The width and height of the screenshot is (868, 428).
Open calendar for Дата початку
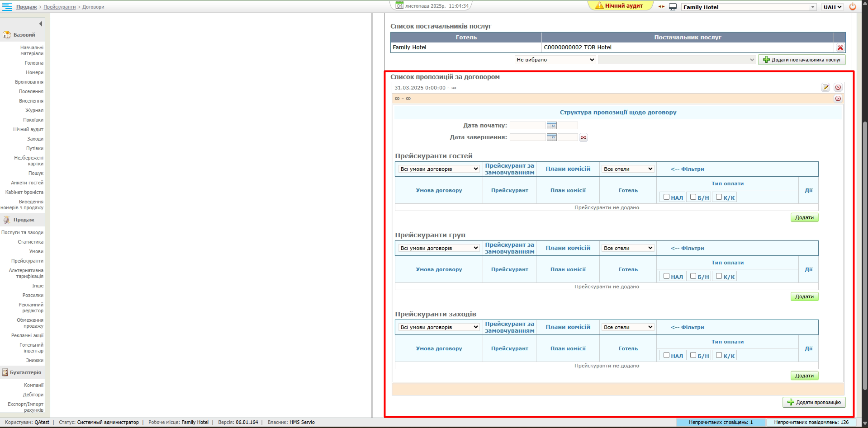point(551,126)
